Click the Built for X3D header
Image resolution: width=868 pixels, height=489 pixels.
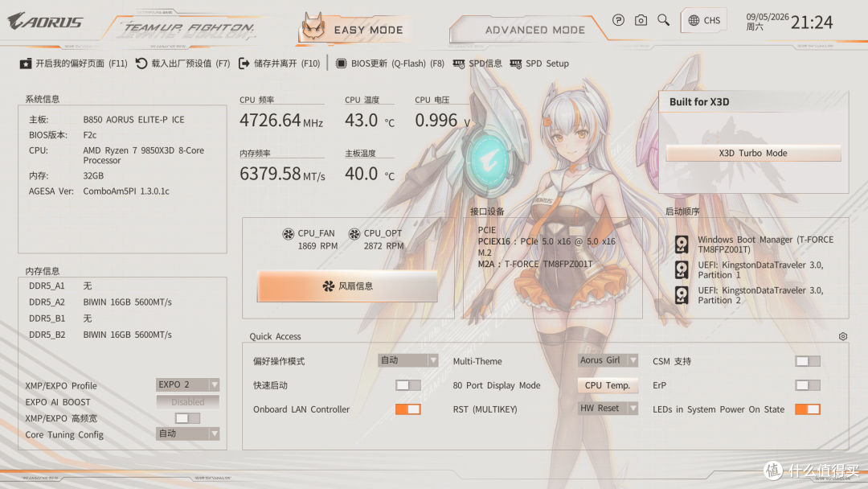[699, 102]
